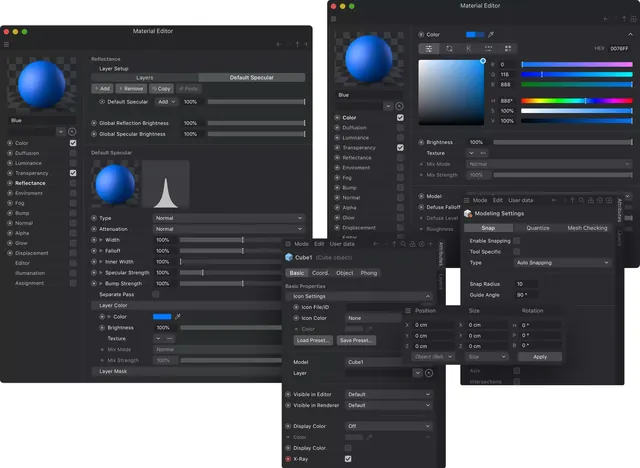Click circular layer icon below Blue in left editor
This screenshot has height=468, width=640.
click(72, 132)
